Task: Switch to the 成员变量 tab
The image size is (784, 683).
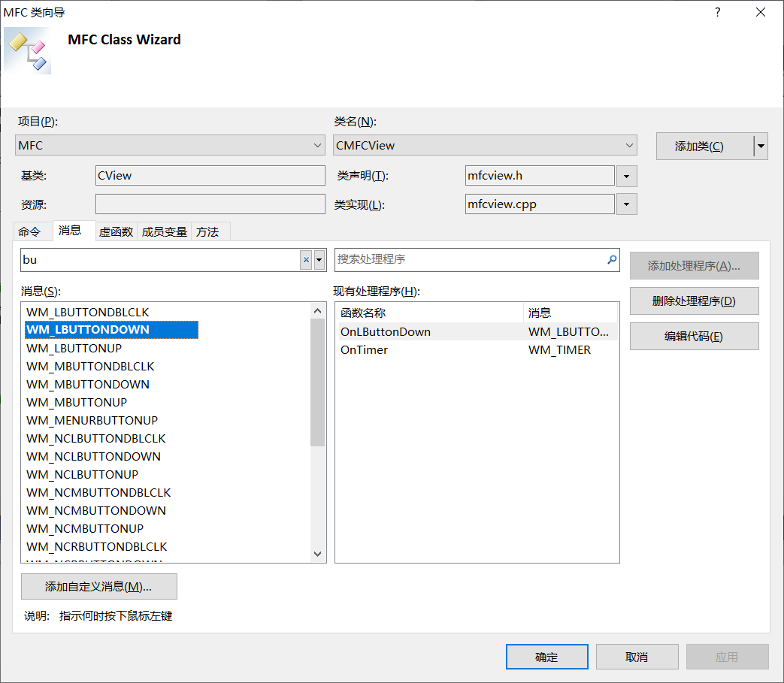Action: 164,231
